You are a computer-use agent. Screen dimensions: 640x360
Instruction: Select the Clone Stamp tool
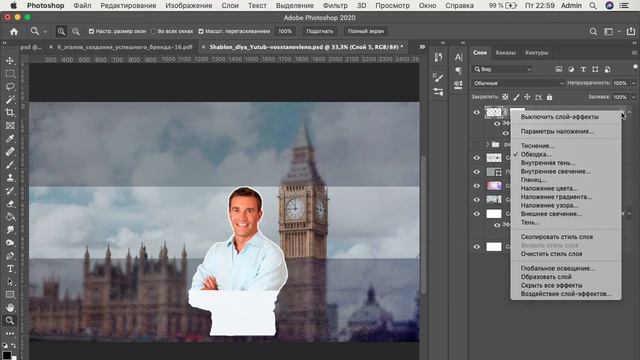(10, 178)
